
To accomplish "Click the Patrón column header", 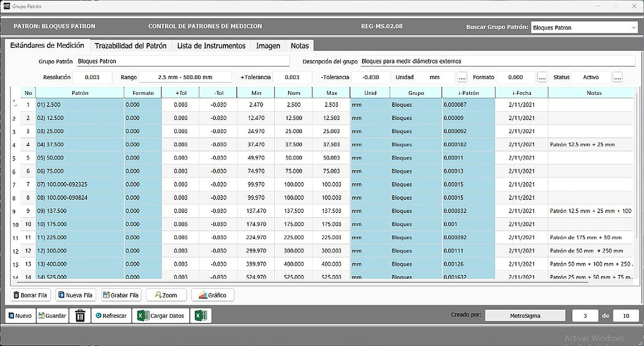I will tap(80, 93).
